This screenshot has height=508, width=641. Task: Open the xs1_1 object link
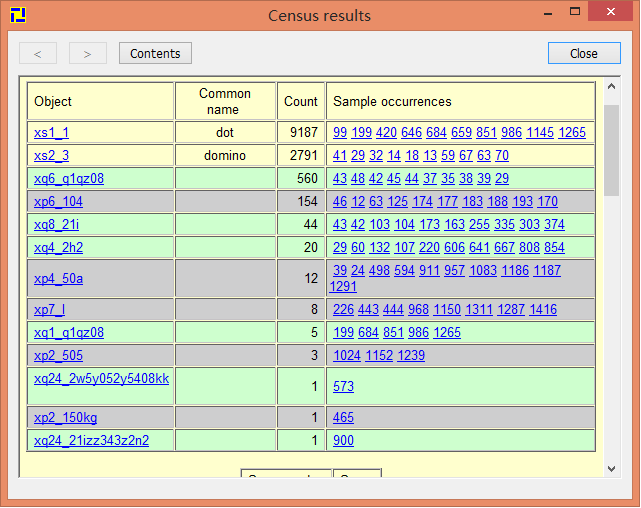[52, 132]
